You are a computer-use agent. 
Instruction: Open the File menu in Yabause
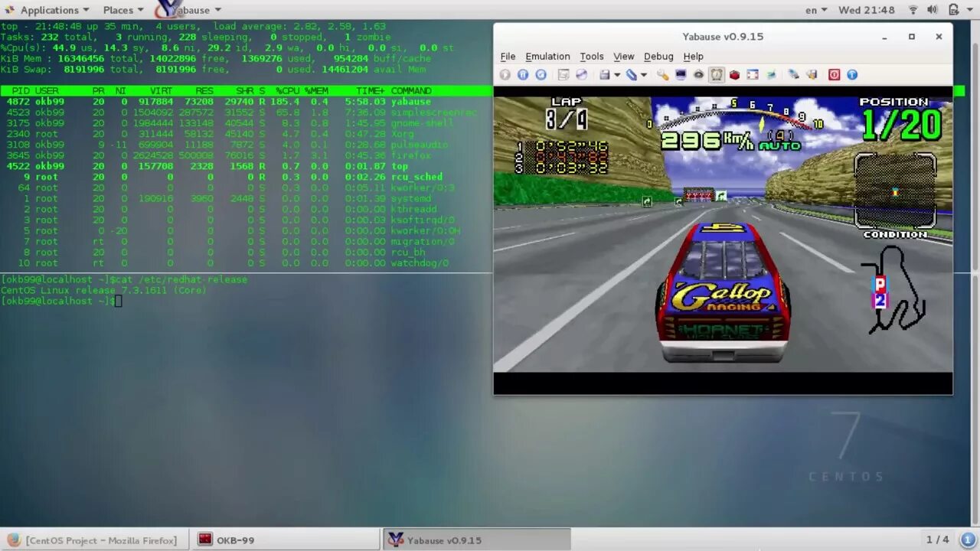pos(508,56)
